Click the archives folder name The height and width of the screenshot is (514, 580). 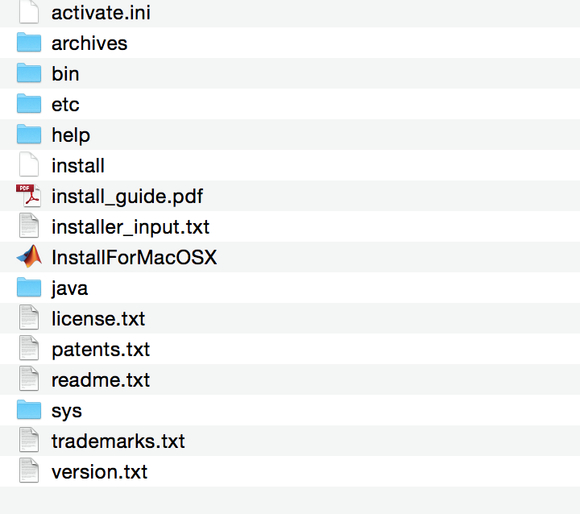tap(90, 43)
